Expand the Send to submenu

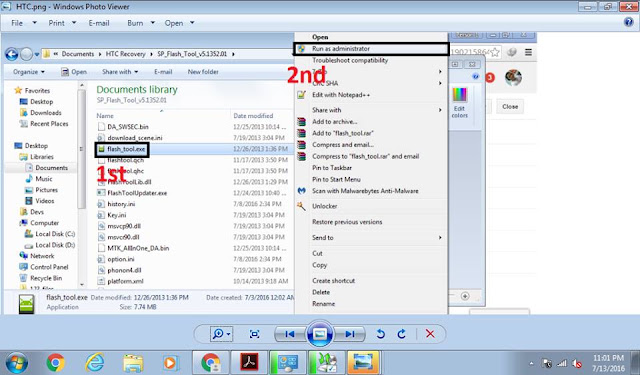(x=371, y=237)
